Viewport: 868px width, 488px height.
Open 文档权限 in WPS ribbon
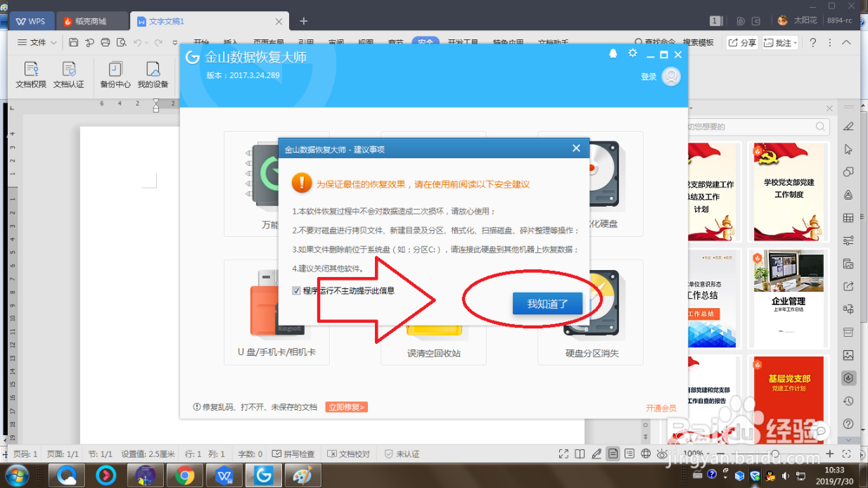pyautogui.click(x=31, y=75)
